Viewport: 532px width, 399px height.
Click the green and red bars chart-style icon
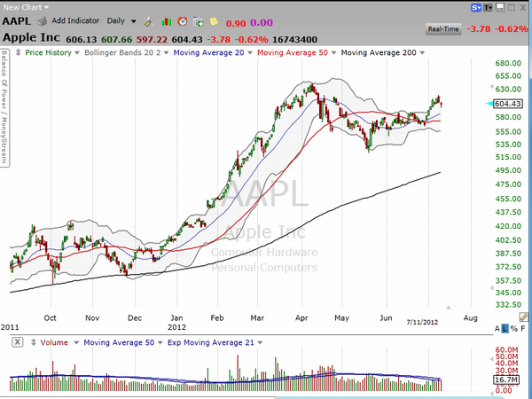pyautogui.click(x=167, y=22)
